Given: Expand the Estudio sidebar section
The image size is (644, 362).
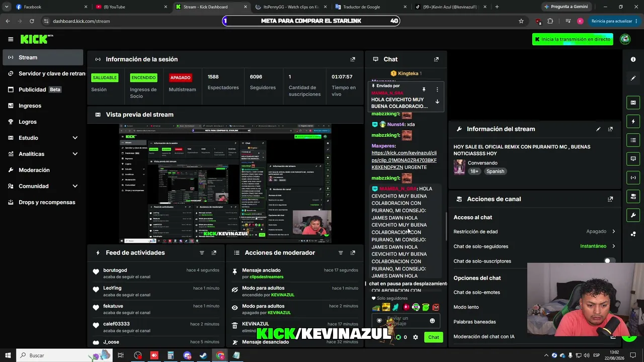Looking at the screenshot, I should pyautogui.click(x=75, y=138).
